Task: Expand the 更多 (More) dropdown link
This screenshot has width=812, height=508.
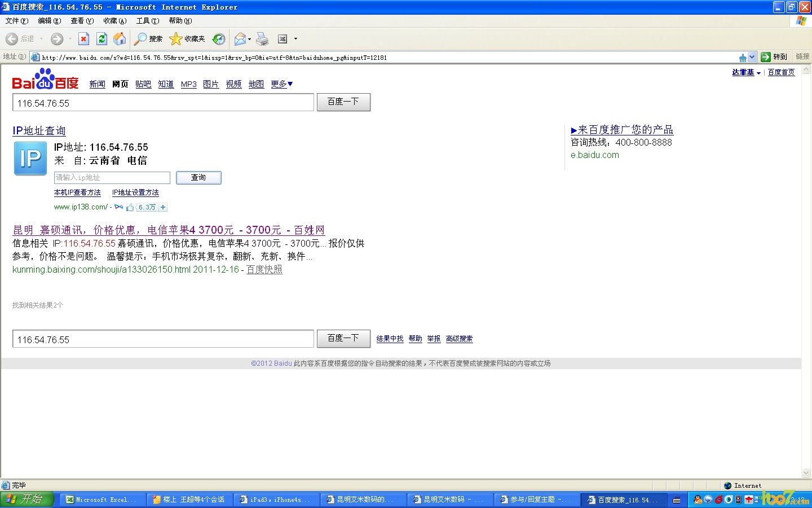Action: pyautogui.click(x=282, y=84)
